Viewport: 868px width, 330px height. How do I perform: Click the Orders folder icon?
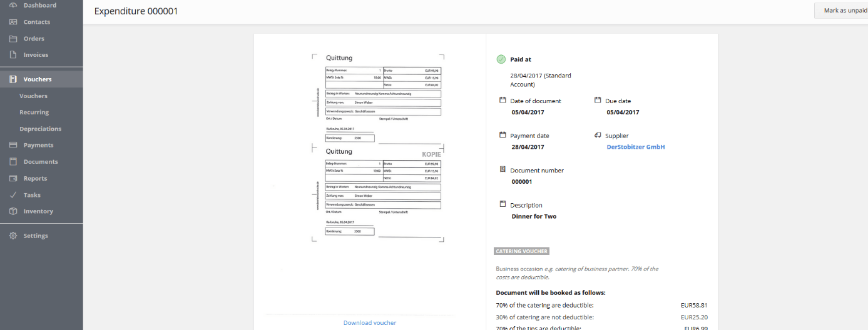tap(13, 39)
